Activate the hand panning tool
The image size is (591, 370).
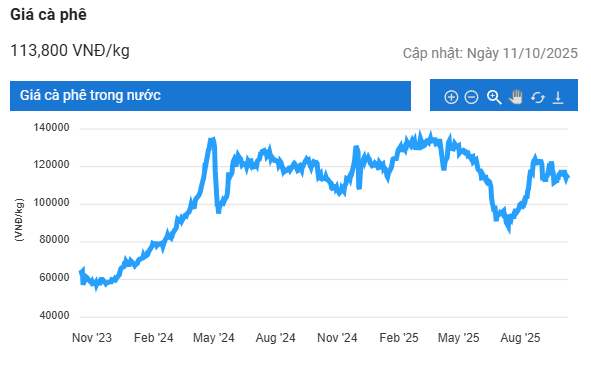(x=516, y=97)
